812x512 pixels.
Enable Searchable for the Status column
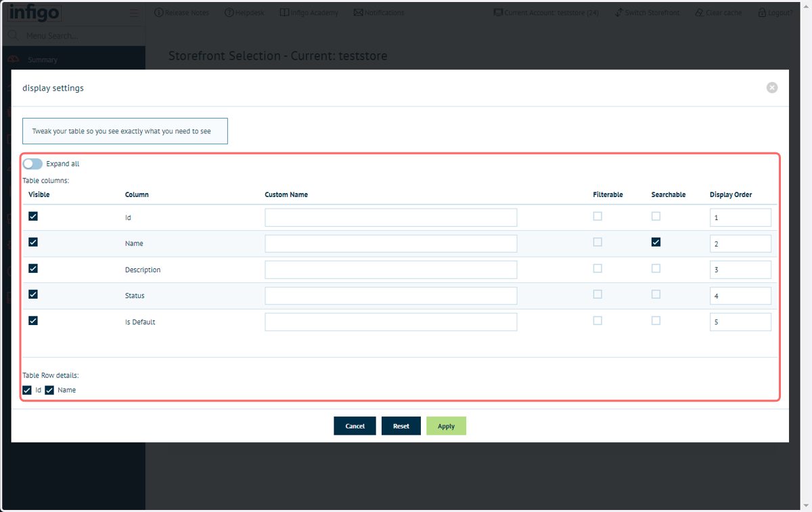coord(656,294)
